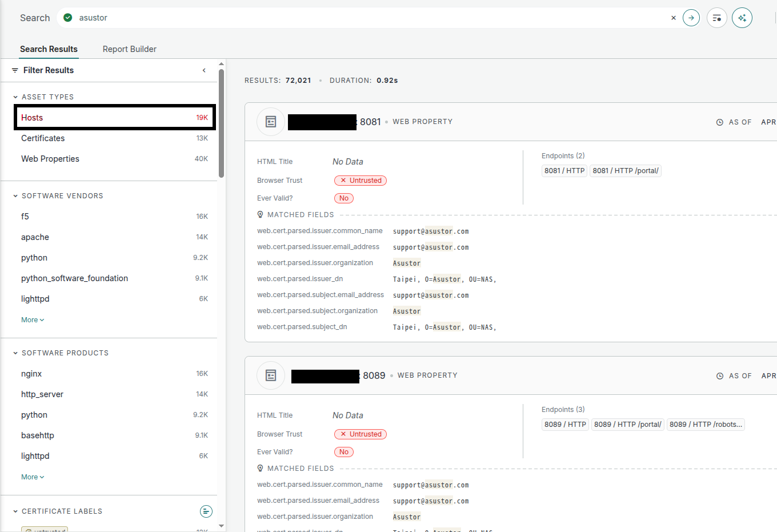
Task: Clear the search query with X
Action: pos(674,18)
